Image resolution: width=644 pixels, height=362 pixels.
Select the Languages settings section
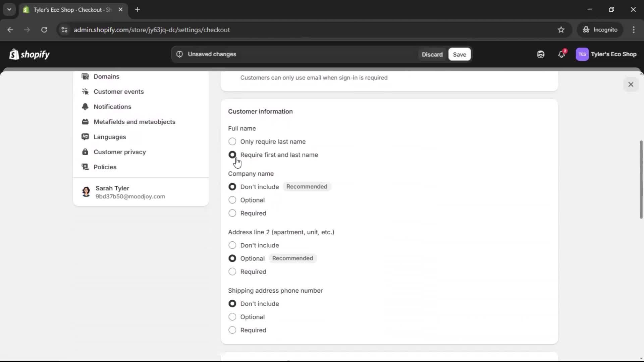tap(110, 137)
